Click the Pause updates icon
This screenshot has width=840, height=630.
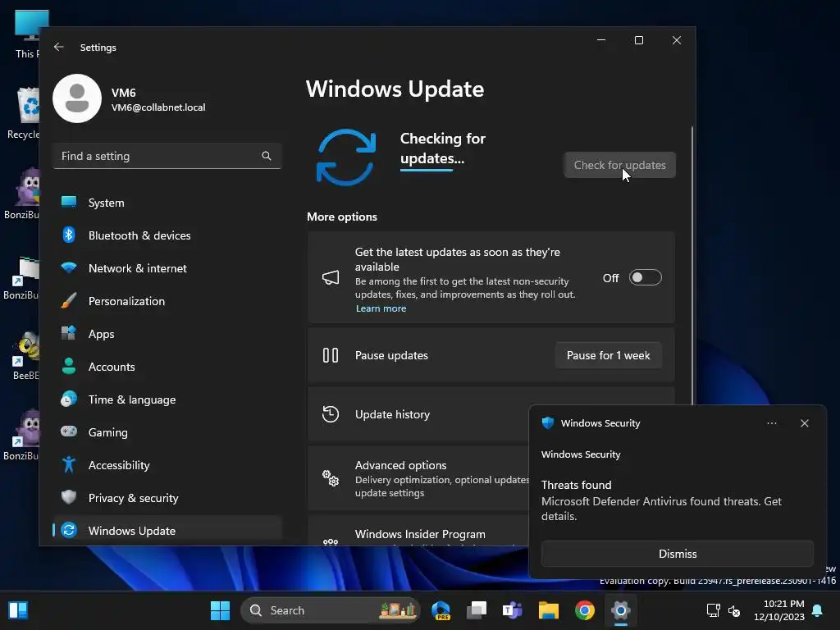[x=331, y=355]
